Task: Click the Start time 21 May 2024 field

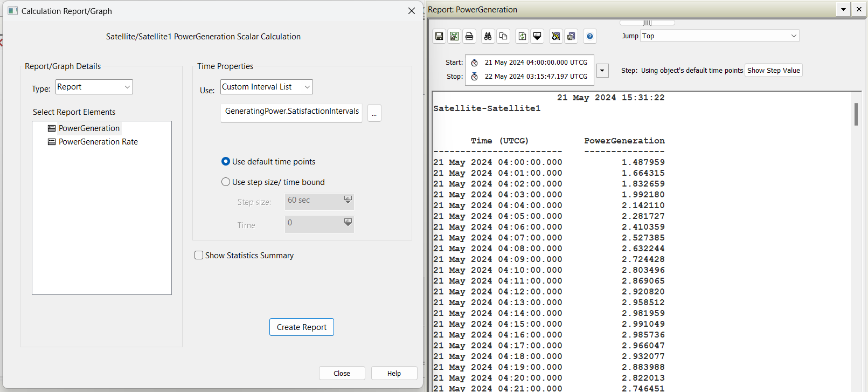Action: [x=536, y=63]
